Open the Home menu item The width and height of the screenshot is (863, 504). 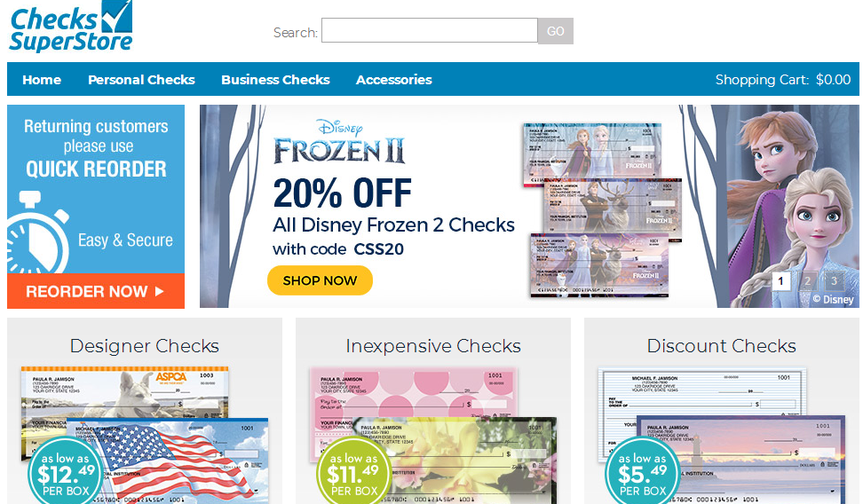42,80
